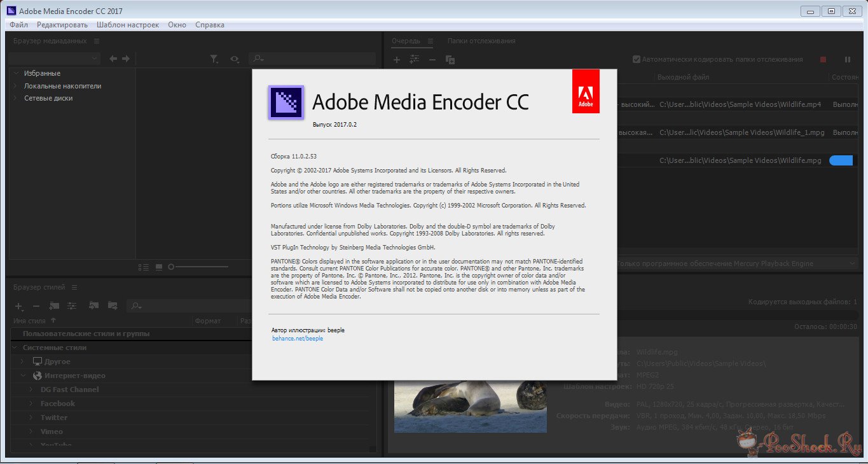Expand the DG Fast Channel presets

tap(31, 390)
